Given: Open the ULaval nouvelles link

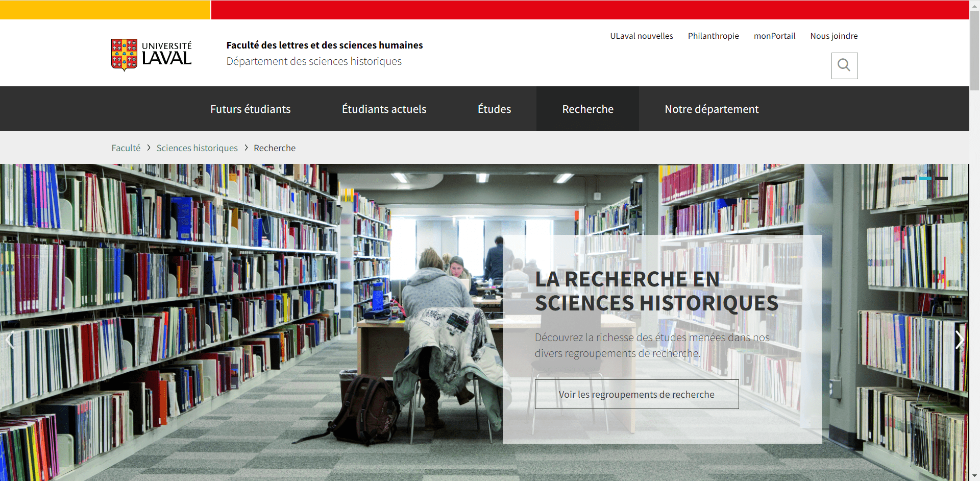Looking at the screenshot, I should (641, 36).
